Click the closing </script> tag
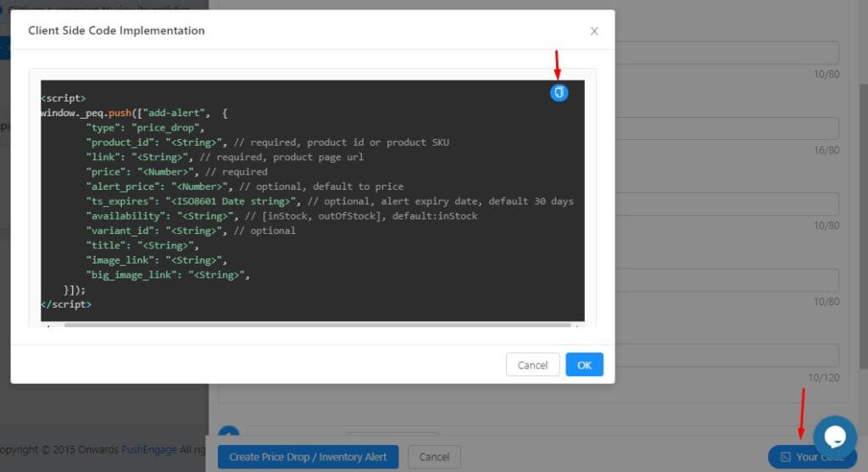 point(66,304)
